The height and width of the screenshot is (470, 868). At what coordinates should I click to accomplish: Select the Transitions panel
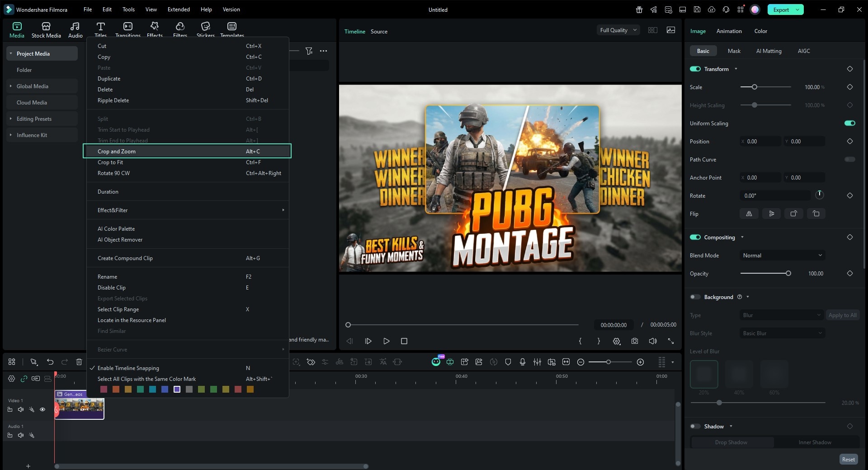127,29
